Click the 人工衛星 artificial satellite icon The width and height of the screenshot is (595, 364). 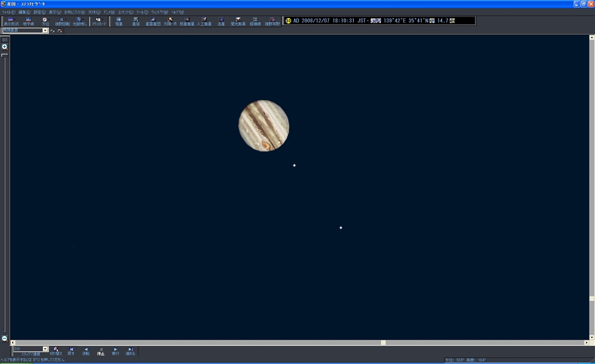(204, 21)
